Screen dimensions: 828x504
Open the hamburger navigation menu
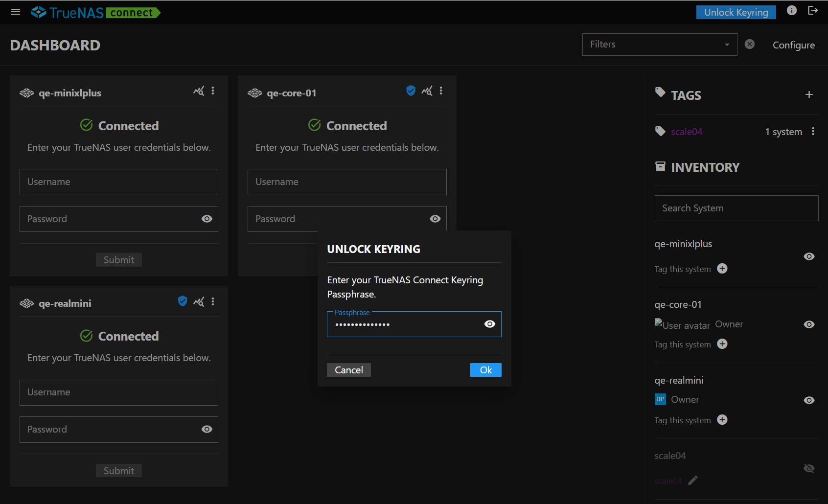point(16,12)
